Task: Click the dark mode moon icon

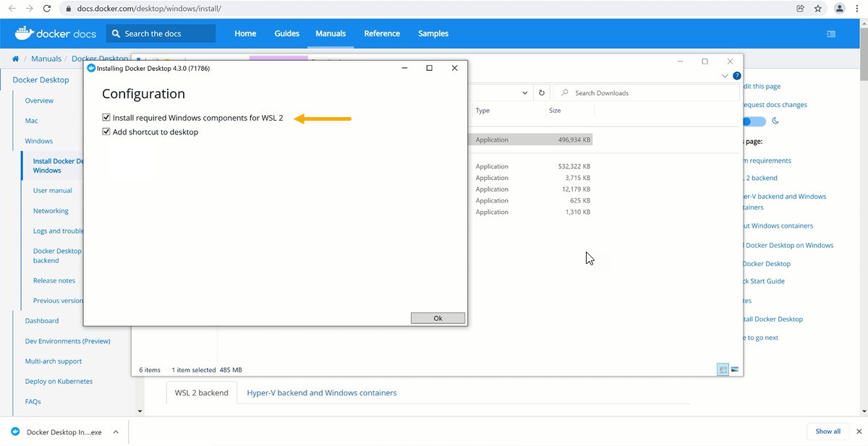Action: 775,121
